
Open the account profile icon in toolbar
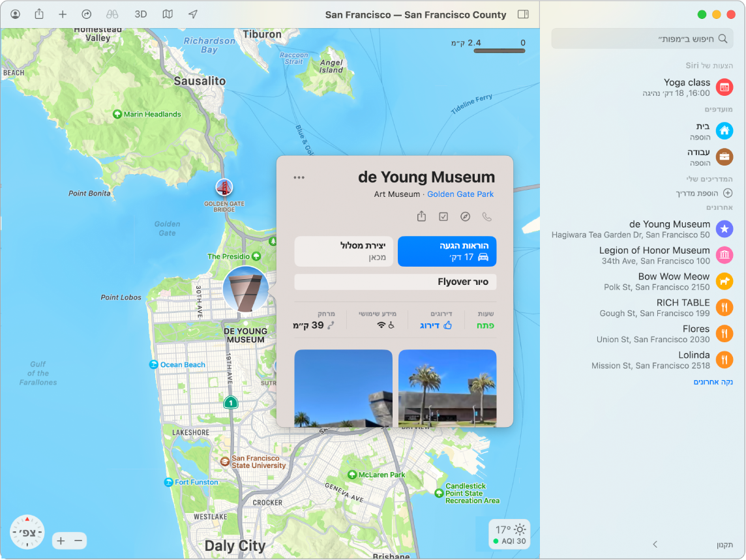click(16, 14)
